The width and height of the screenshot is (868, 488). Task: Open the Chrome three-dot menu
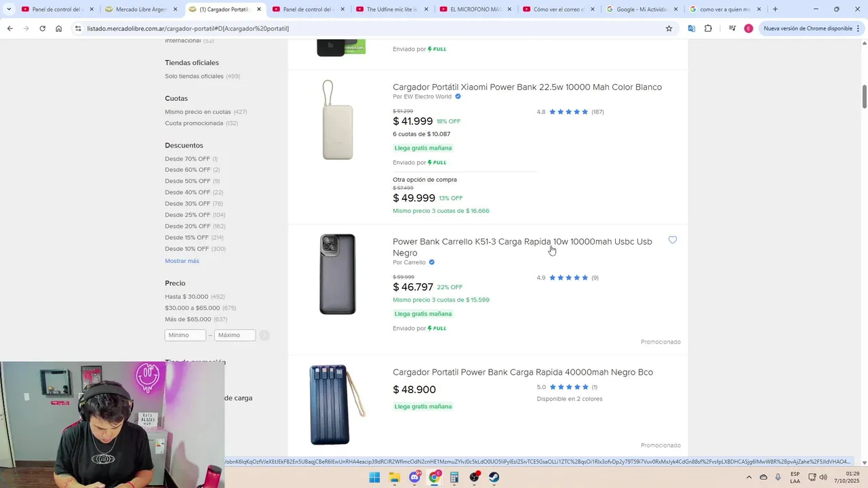(x=859, y=28)
